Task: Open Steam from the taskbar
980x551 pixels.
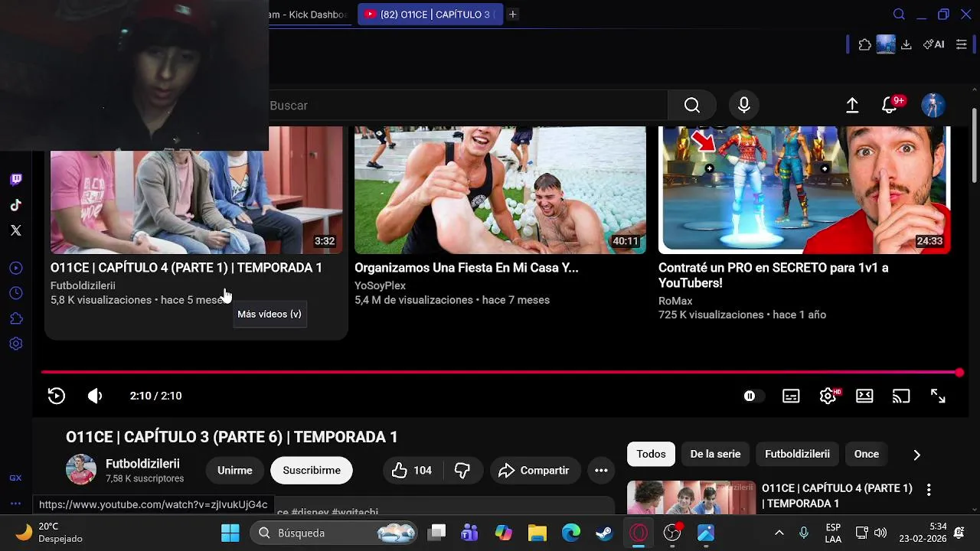Action: 605,533
